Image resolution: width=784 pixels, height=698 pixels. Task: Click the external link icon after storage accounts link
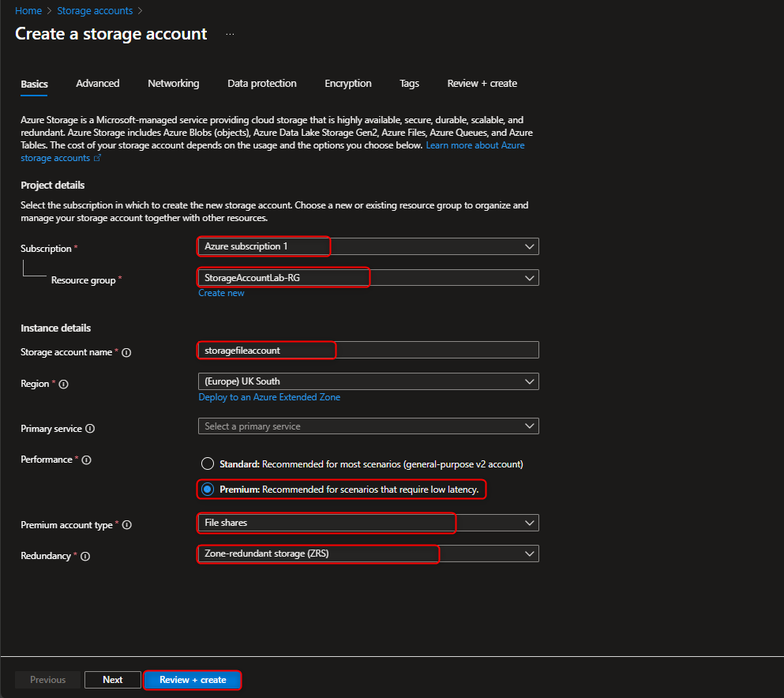98,157
